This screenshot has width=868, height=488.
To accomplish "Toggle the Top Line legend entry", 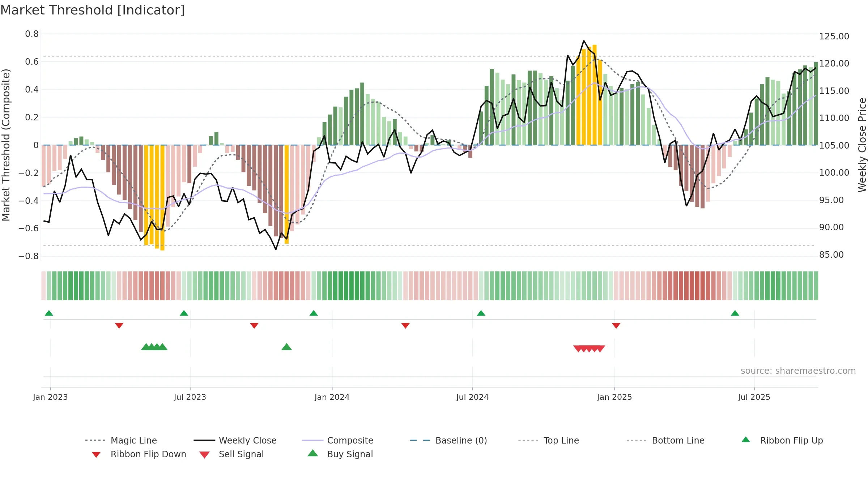I will [548, 440].
